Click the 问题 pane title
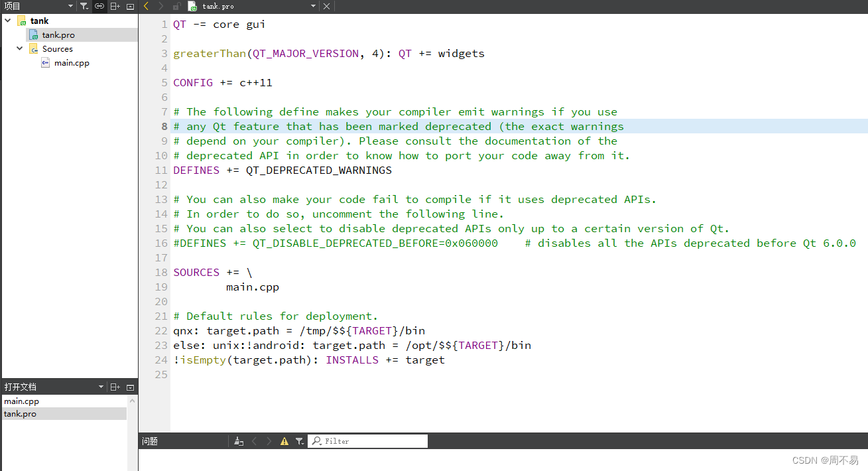Screen dimensions: 868x471 tap(150, 441)
